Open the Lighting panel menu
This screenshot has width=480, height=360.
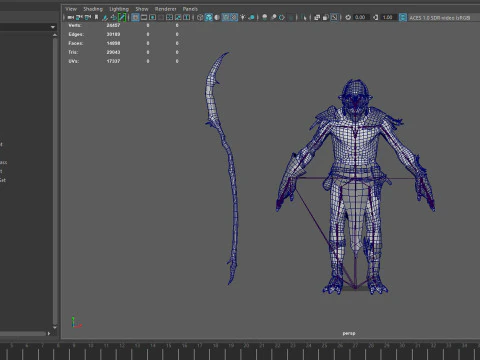pos(119,9)
